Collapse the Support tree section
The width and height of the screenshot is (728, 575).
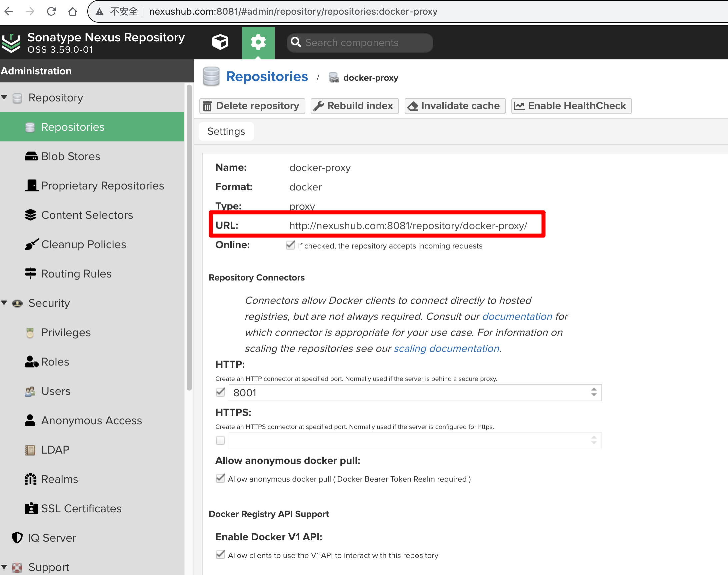(x=4, y=567)
